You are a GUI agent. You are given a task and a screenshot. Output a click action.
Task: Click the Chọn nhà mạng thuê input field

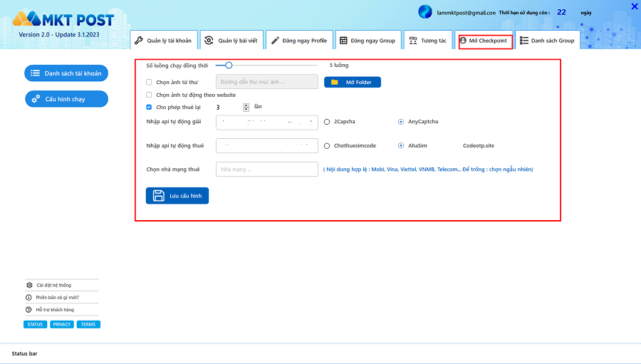266,170
